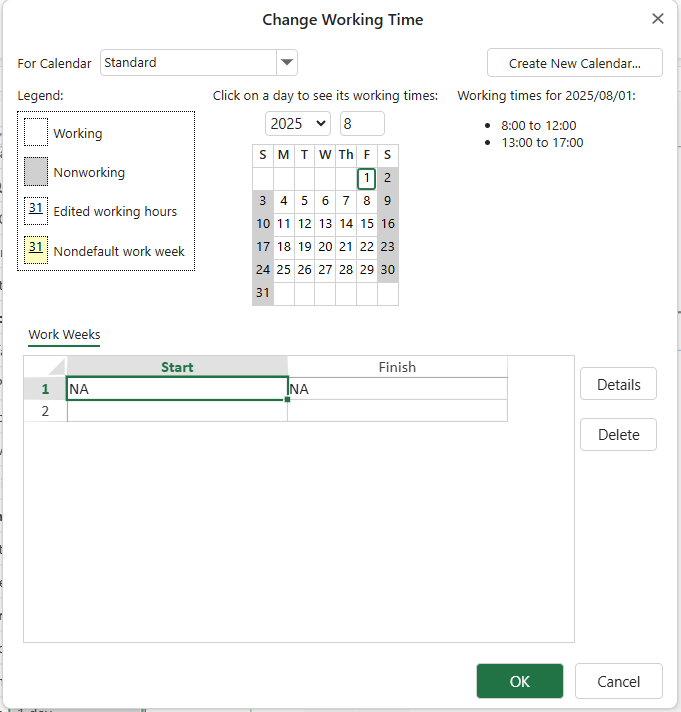Image resolution: width=681 pixels, height=712 pixels.
Task: Select August 12 in the calendar
Action: (304, 224)
